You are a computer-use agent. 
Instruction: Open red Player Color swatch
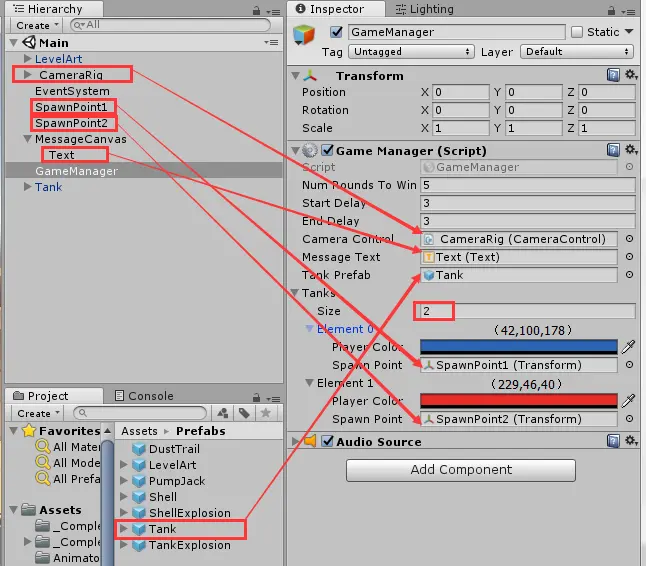519,400
